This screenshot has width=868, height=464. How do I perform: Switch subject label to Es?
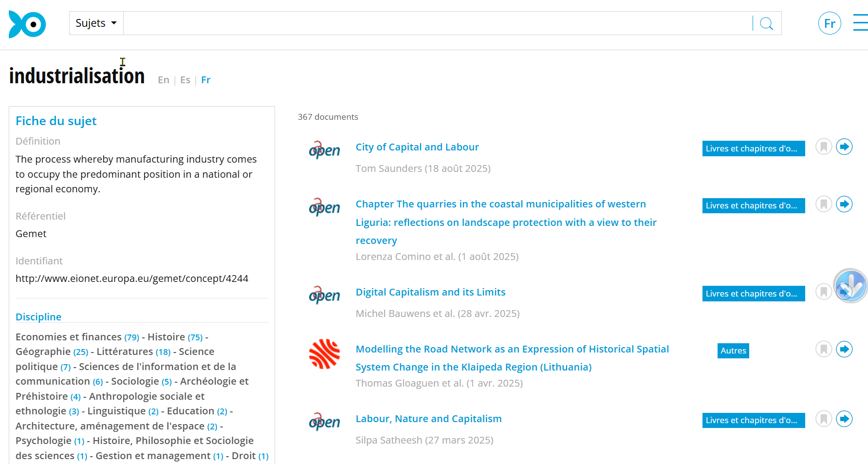(185, 80)
